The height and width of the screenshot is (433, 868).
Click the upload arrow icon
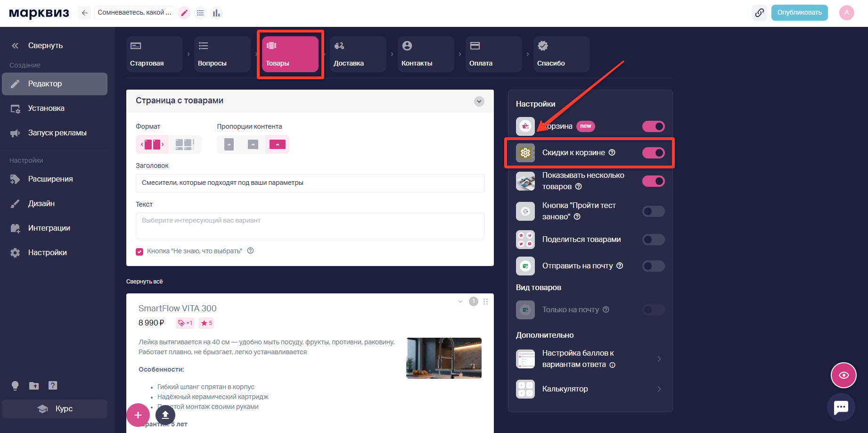tap(165, 415)
